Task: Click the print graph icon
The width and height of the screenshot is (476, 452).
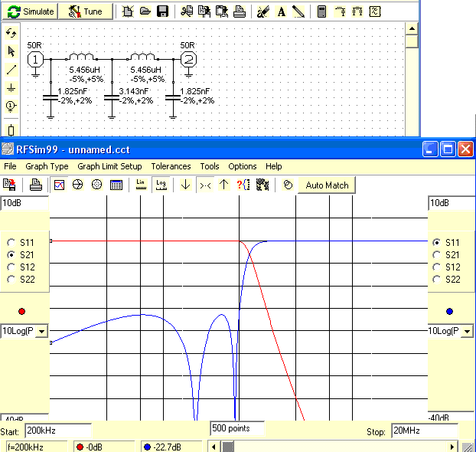Action: pos(35,185)
